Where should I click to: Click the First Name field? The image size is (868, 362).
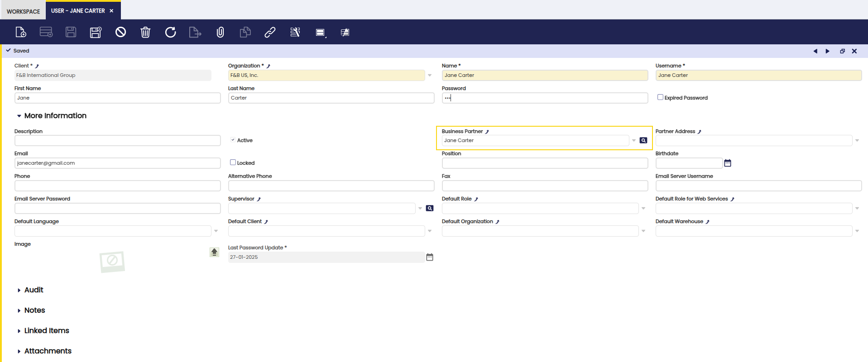[118, 98]
